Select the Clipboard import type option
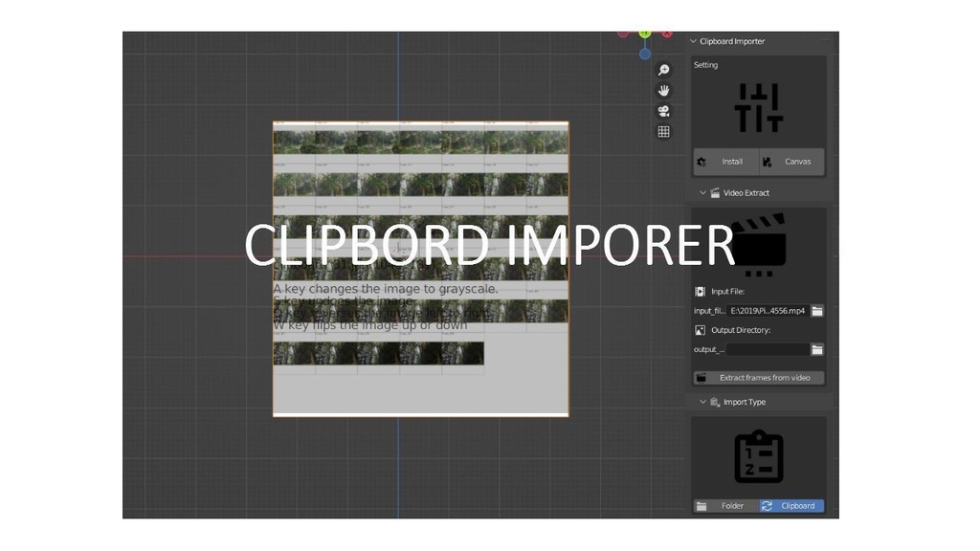The height and width of the screenshot is (551, 980). pyautogui.click(x=791, y=506)
